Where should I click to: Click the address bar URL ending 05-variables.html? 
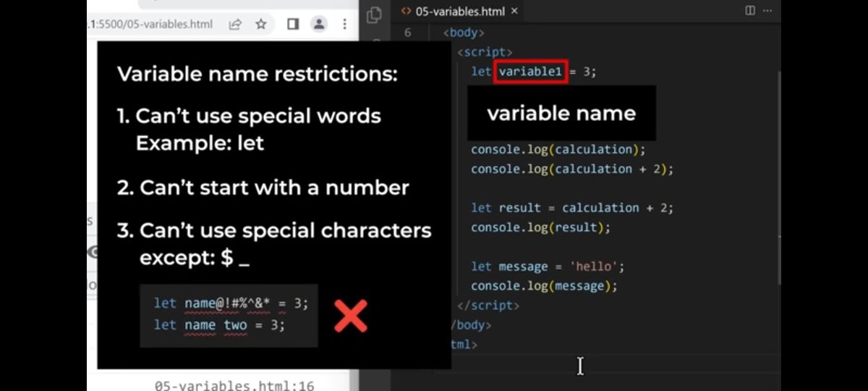(150, 25)
